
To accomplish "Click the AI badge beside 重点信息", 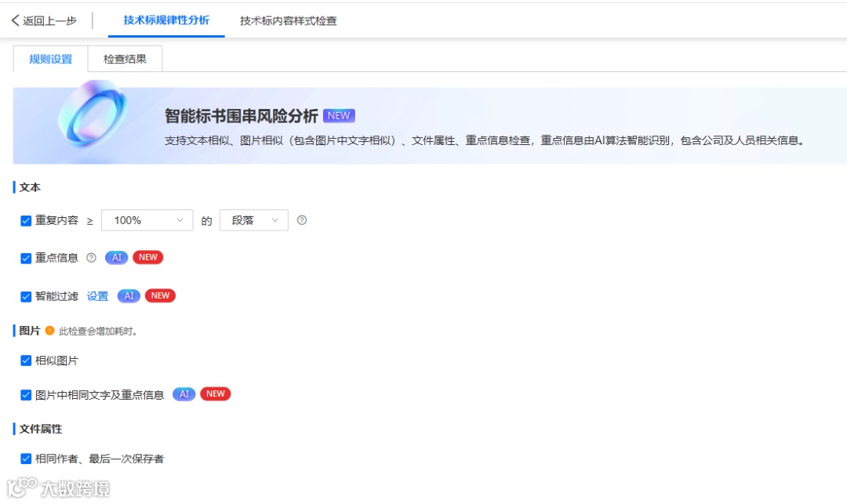I will point(116,257).
